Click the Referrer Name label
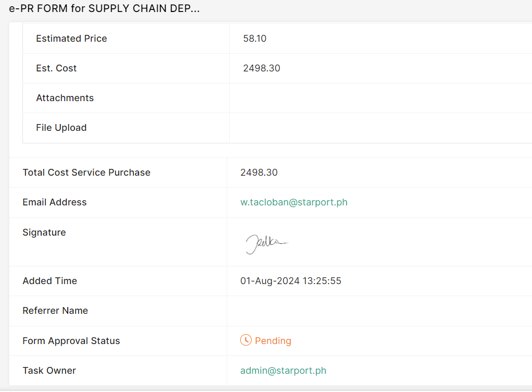The width and height of the screenshot is (532, 392). tap(55, 311)
